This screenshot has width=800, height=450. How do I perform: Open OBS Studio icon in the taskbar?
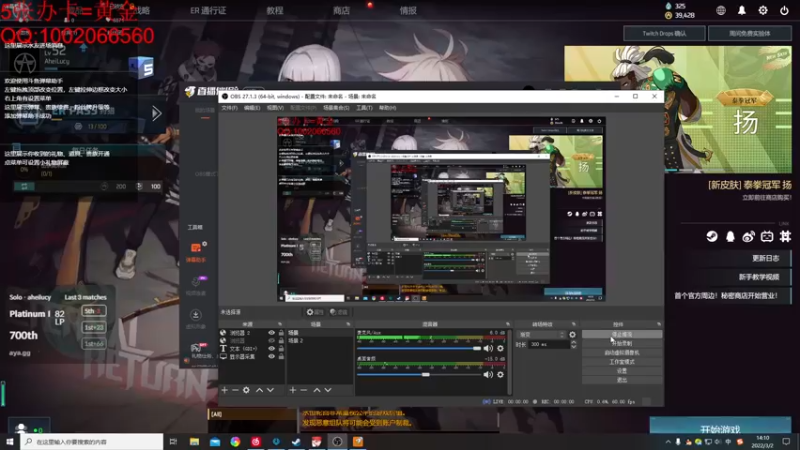[337, 442]
